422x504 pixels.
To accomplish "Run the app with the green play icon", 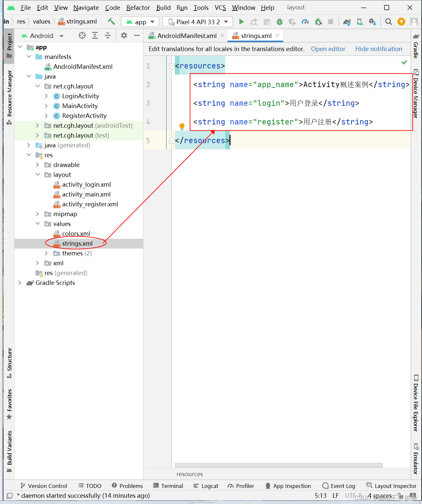I will click(x=241, y=22).
